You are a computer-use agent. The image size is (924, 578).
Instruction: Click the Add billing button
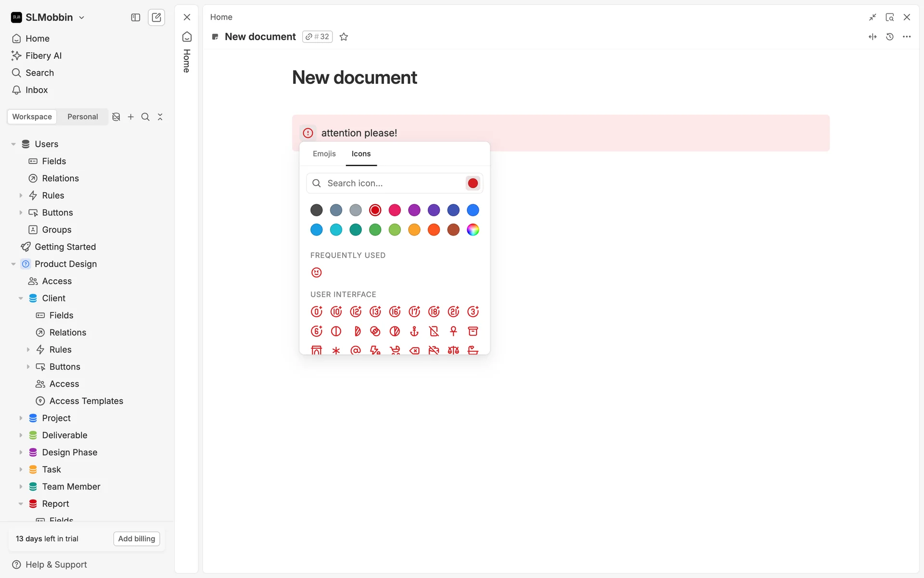[x=136, y=539]
